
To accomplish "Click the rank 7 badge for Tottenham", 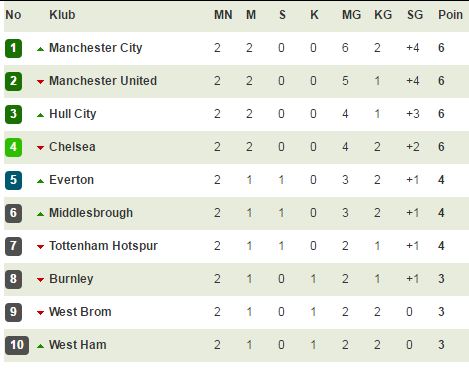I will pyautogui.click(x=13, y=246).
